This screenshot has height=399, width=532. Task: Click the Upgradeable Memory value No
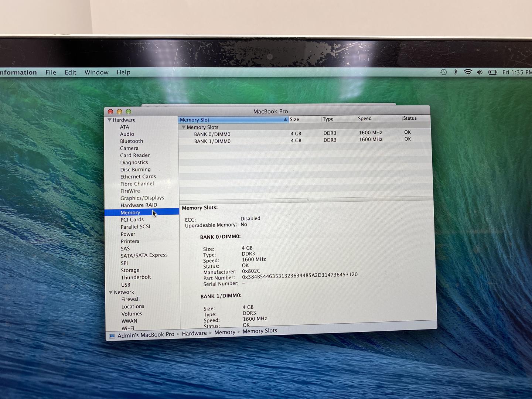click(244, 225)
